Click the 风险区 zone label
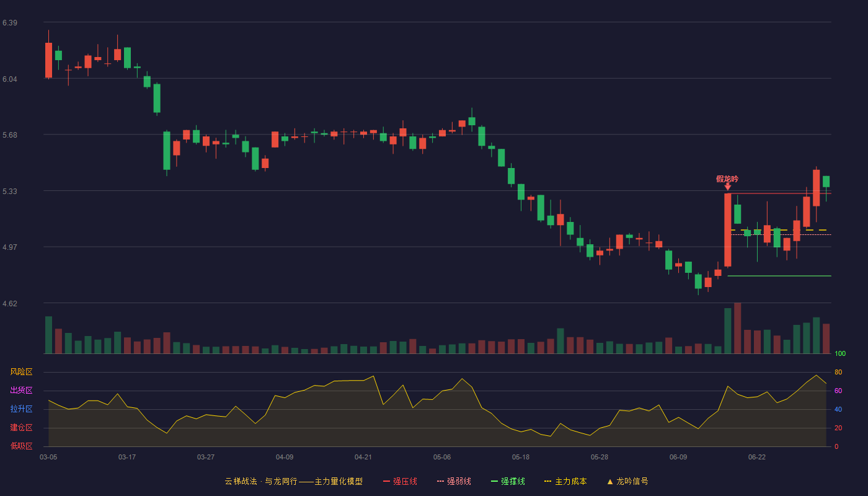Image resolution: width=868 pixels, height=496 pixels. tap(21, 372)
